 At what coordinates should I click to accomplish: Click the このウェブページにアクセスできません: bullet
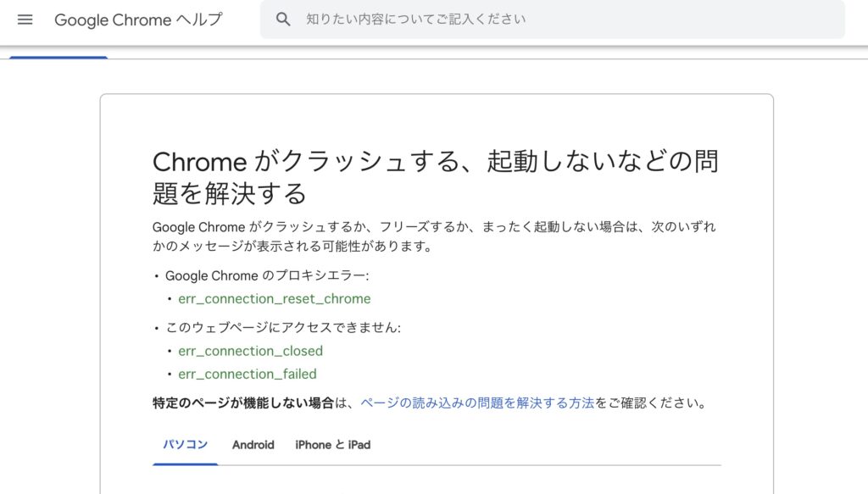pyautogui.click(x=283, y=327)
